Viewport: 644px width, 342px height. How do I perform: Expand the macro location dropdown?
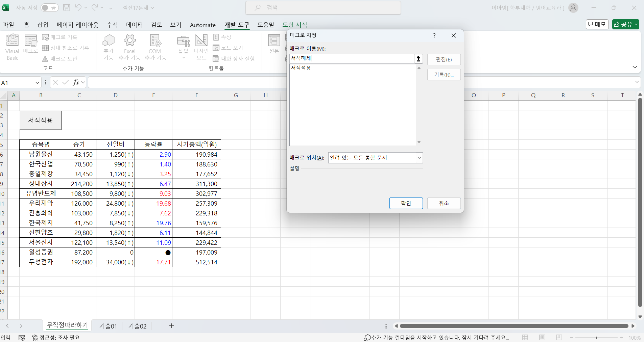point(419,158)
